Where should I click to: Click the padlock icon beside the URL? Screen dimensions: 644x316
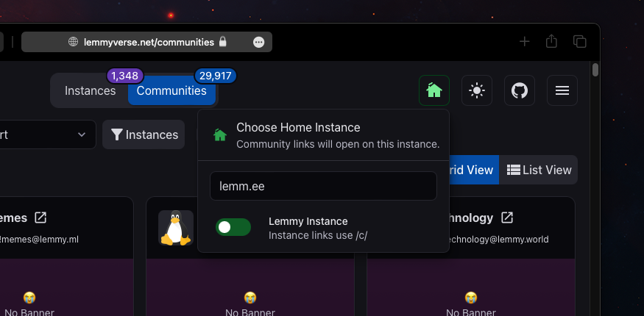(222, 41)
